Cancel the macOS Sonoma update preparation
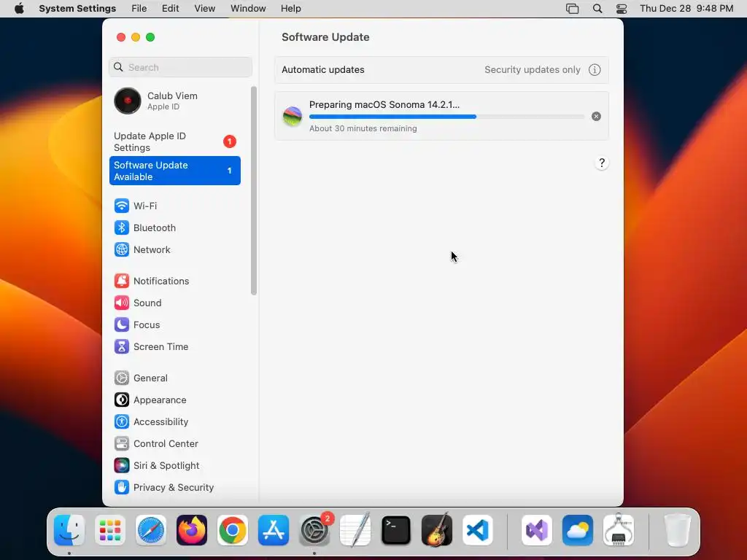Viewport: 747px width, 560px height. (x=596, y=117)
